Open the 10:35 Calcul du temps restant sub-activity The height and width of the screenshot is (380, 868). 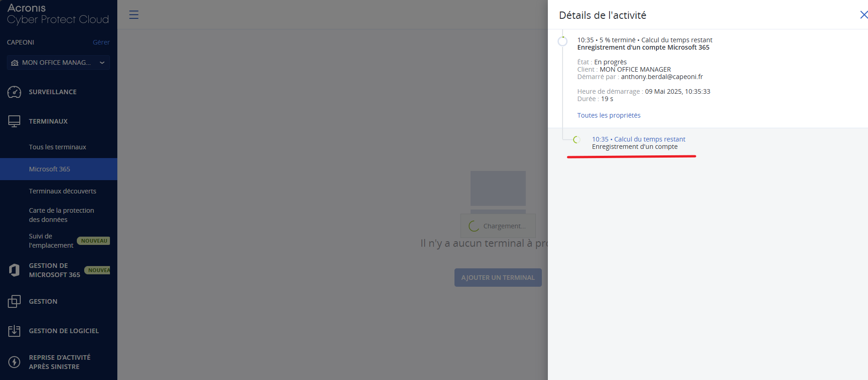click(638, 139)
